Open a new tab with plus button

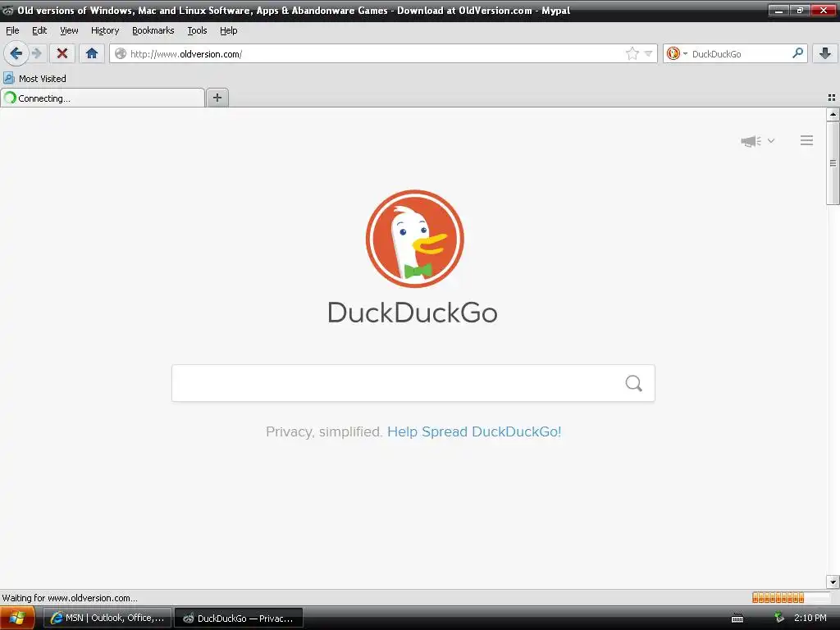point(217,98)
